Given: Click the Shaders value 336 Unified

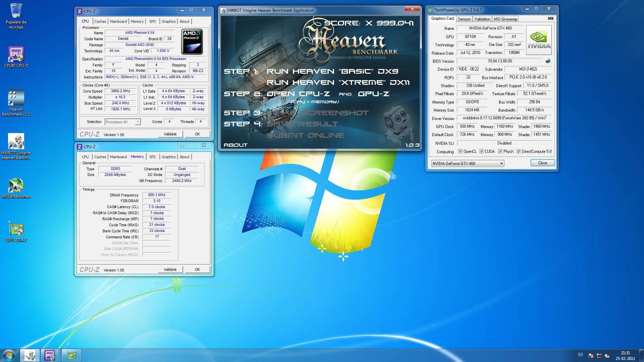Looking at the screenshot, I should pyautogui.click(x=475, y=85).
